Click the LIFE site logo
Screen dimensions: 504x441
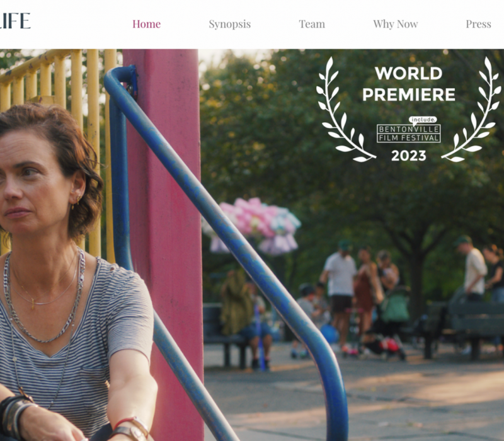click(x=15, y=21)
